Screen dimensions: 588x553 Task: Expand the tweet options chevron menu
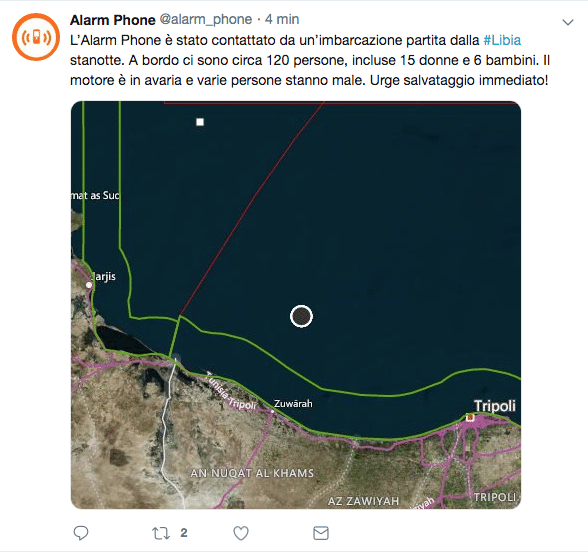pos(568,22)
